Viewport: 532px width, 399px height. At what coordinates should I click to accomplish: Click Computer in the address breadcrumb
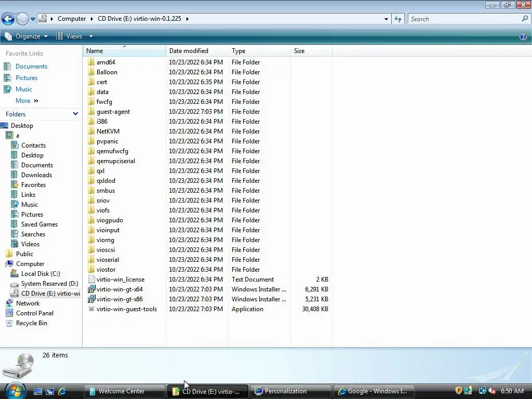[72, 19]
